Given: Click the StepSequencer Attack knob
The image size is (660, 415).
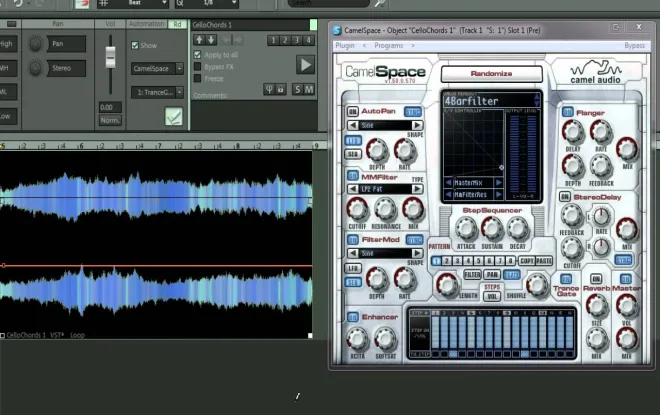Looking at the screenshot, I should [466, 229].
